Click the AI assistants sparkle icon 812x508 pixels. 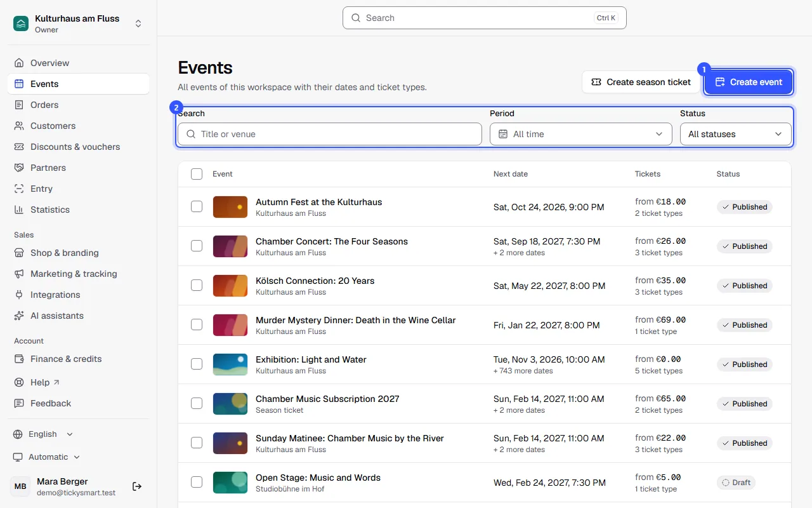click(x=19, y=316)
